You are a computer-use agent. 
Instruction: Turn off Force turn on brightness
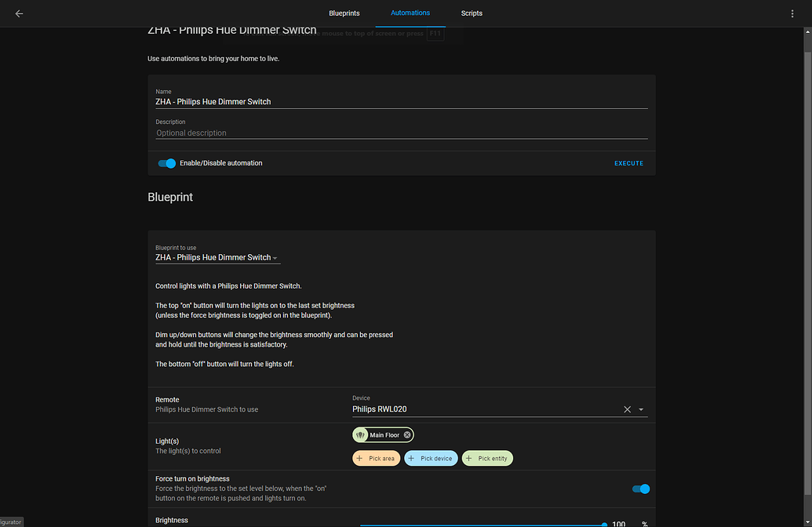pyautogui.click(x=640, y=489)
